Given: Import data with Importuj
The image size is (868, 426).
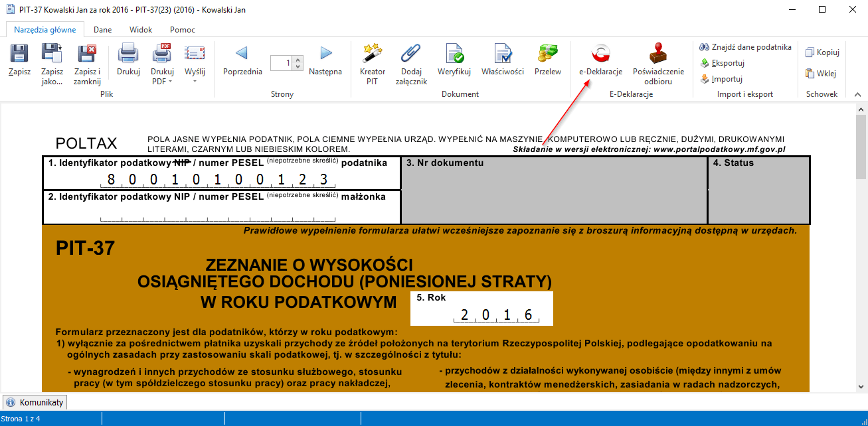Looking at the screenshot, I should [x=723, y=78].
